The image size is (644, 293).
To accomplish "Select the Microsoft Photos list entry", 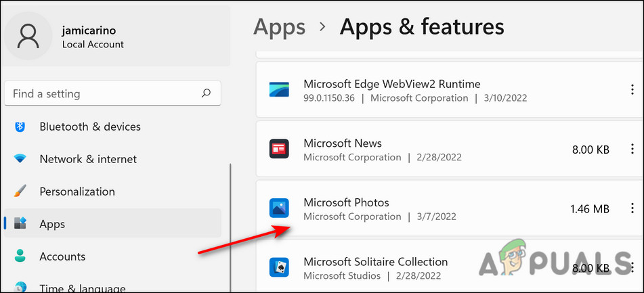I will click(x=450, y=208).
